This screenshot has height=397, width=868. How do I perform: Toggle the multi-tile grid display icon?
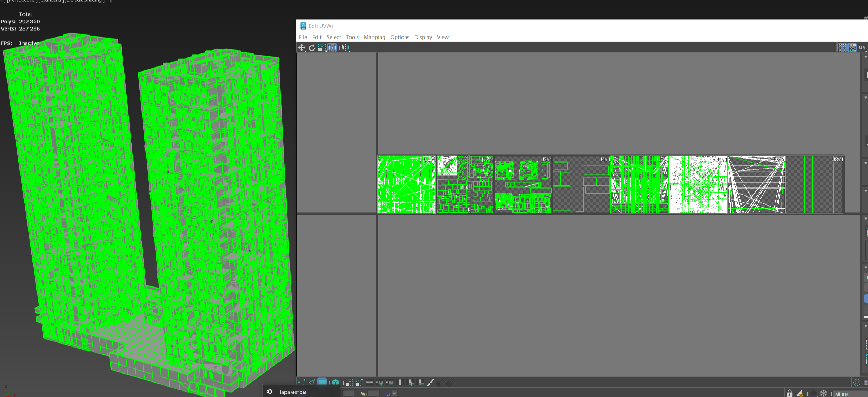pos(842,48)
